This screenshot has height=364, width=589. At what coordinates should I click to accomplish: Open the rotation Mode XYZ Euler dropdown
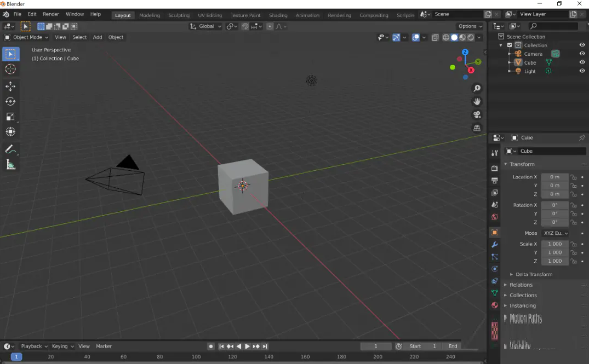point(556,233)
